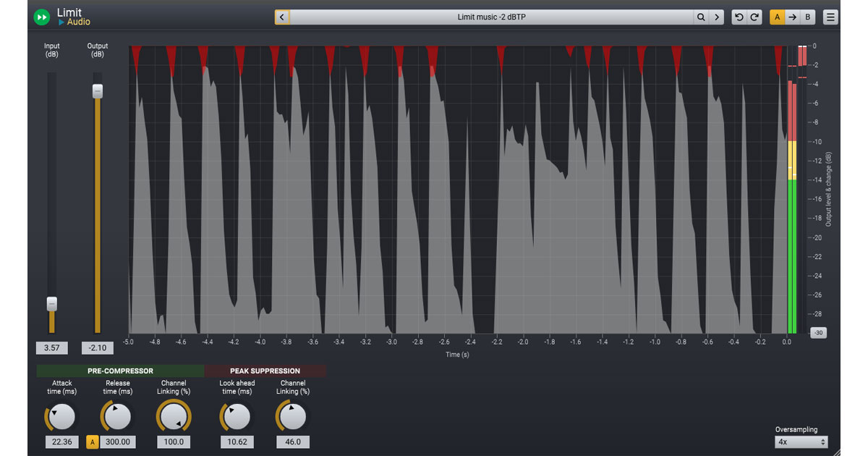
Task: Copy state A to B with arrow
Action: (x=792, y=17)
